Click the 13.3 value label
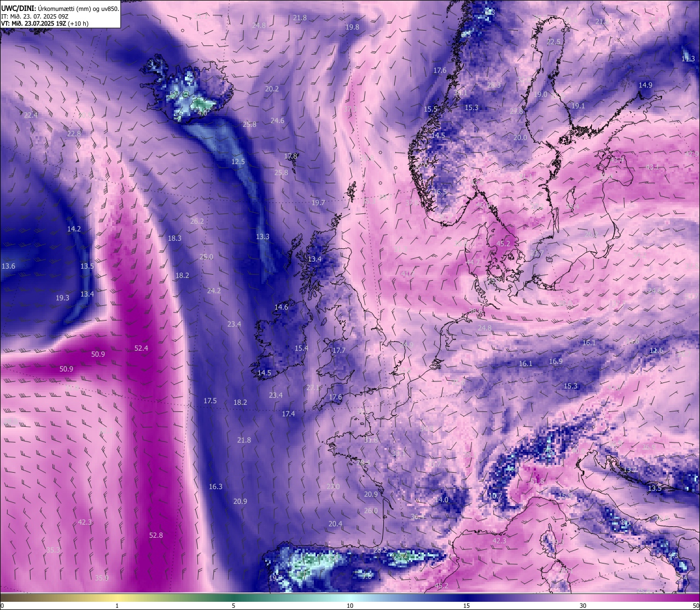Screen dimensions: 700x610 tap(262, 236)
